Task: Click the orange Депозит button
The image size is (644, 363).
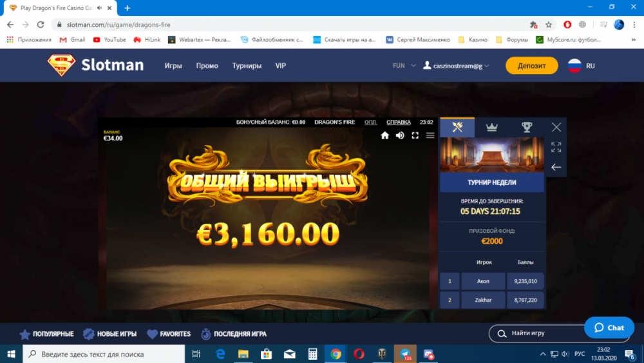Action: click(x=531, y=66)
